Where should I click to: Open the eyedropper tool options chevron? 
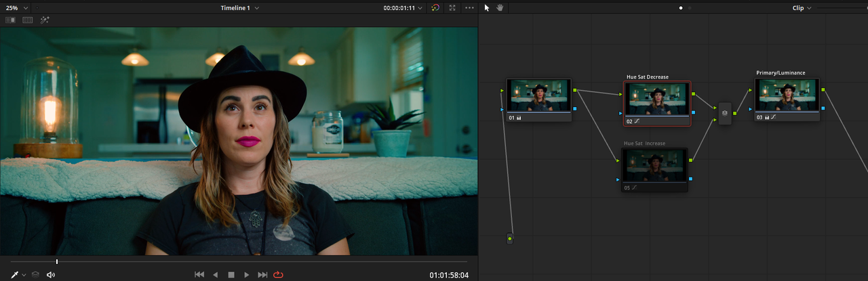[24, 275]
